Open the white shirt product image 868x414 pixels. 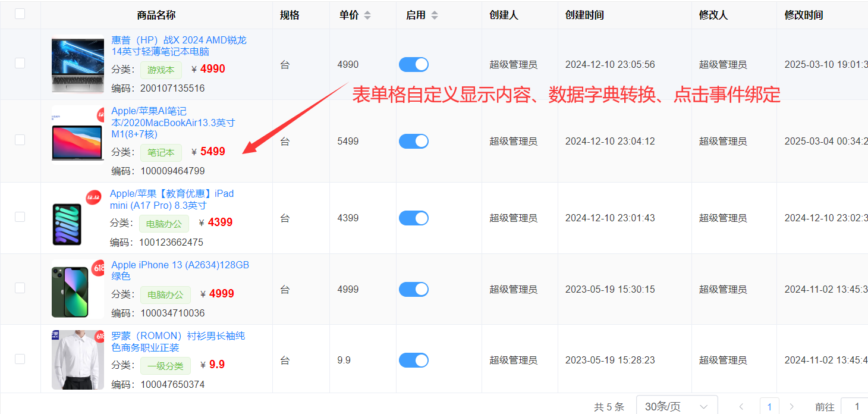click(78, 360)
